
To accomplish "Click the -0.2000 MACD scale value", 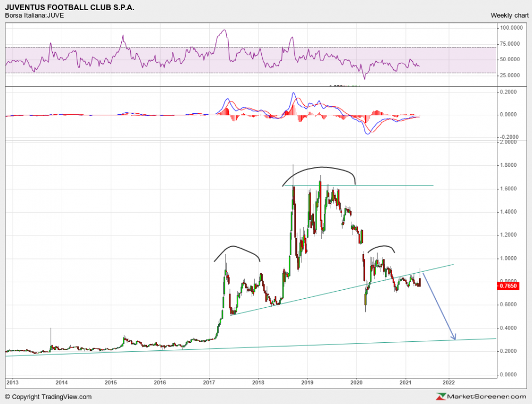I will tap(509, 137).
